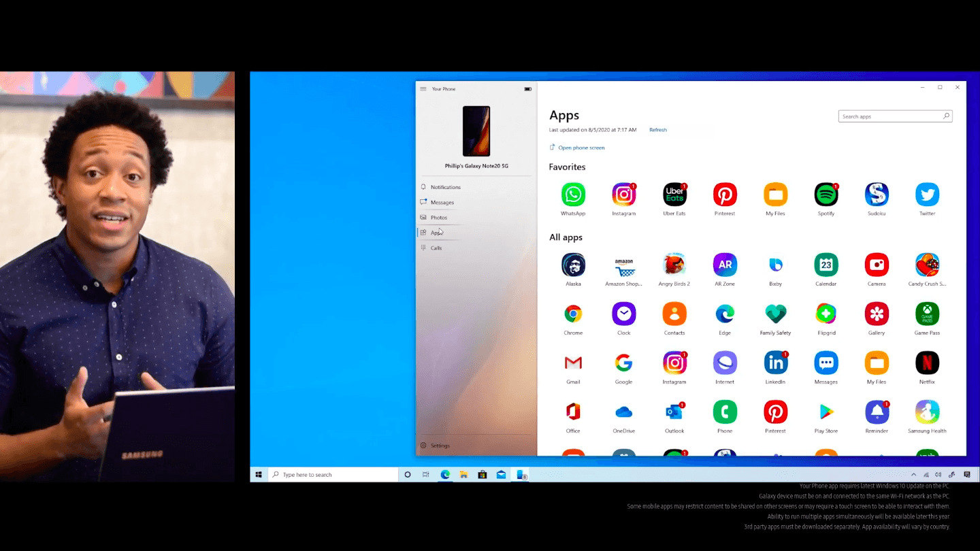Image resolution: width=980 pixels, height=551 pixels.
Task: Open Calls section
Action: 436,248
